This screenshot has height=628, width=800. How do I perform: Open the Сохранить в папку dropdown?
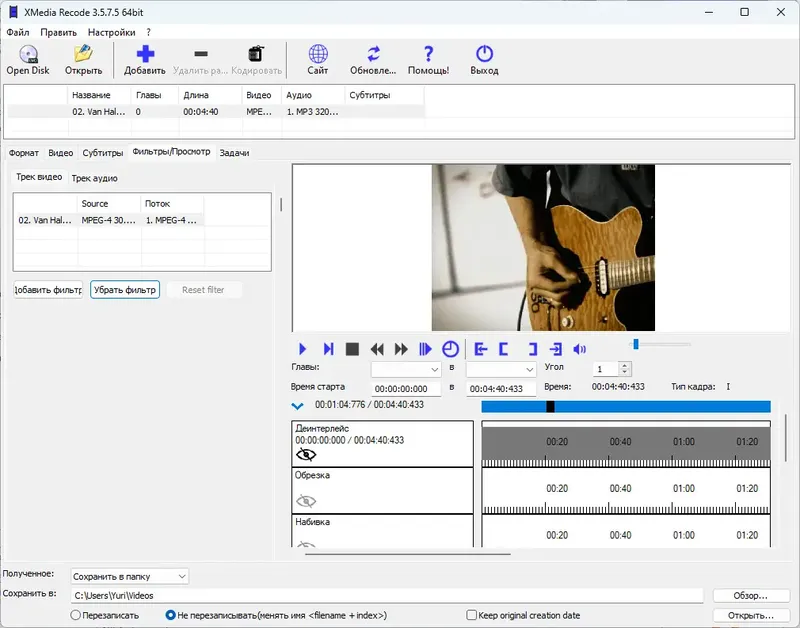coord(129,576)
